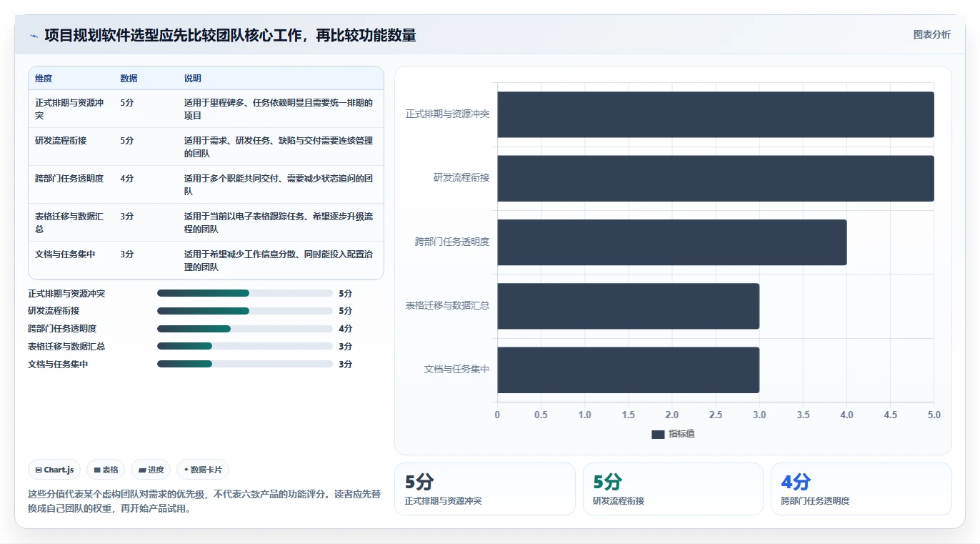Click description starting 适用于希望减少工作信息分散
This screenshot has width=980, height=544.
279,260
